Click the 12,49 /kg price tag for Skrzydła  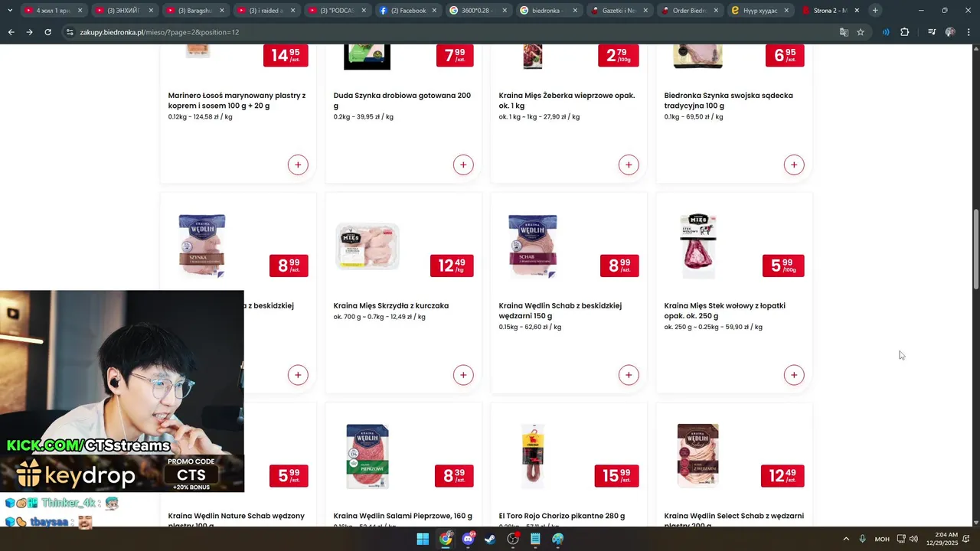pos(452,266)
